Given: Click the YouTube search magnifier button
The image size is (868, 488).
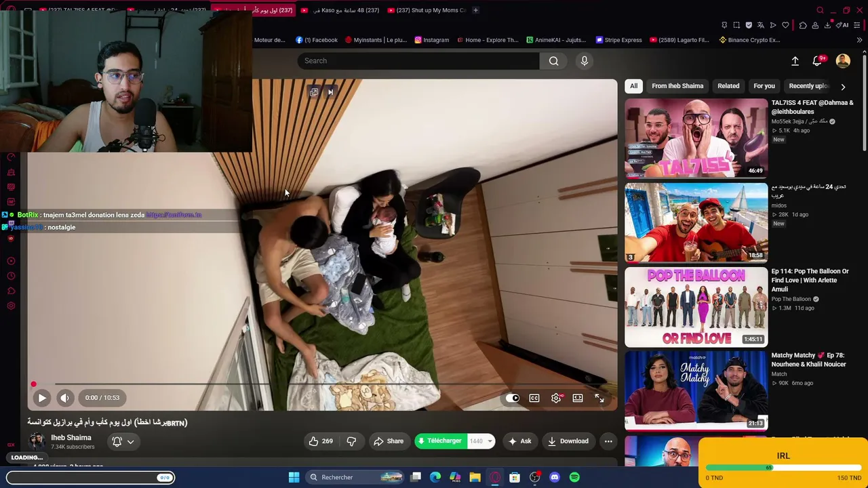Looking at the screenshot, I should 554,61.
